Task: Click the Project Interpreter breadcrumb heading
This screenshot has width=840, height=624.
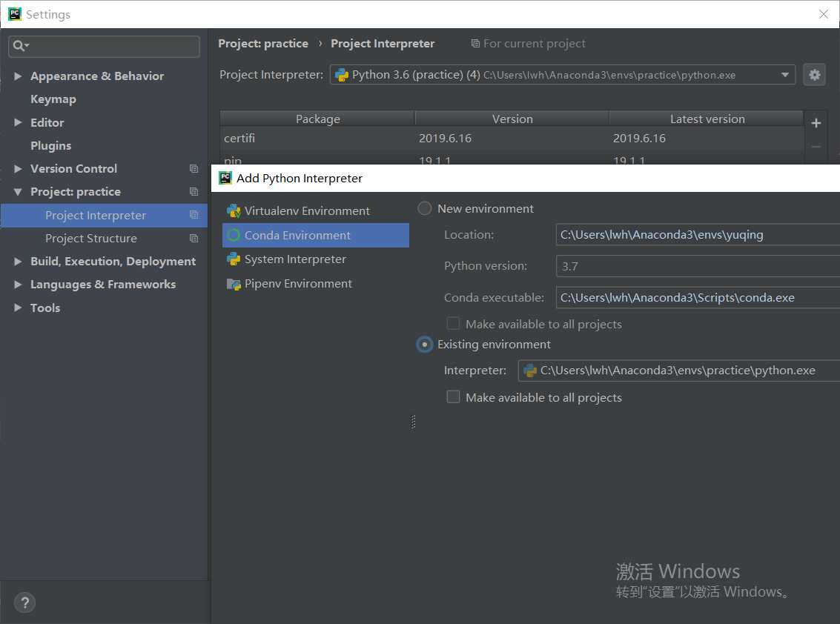Action: click(x=383, y=44)
